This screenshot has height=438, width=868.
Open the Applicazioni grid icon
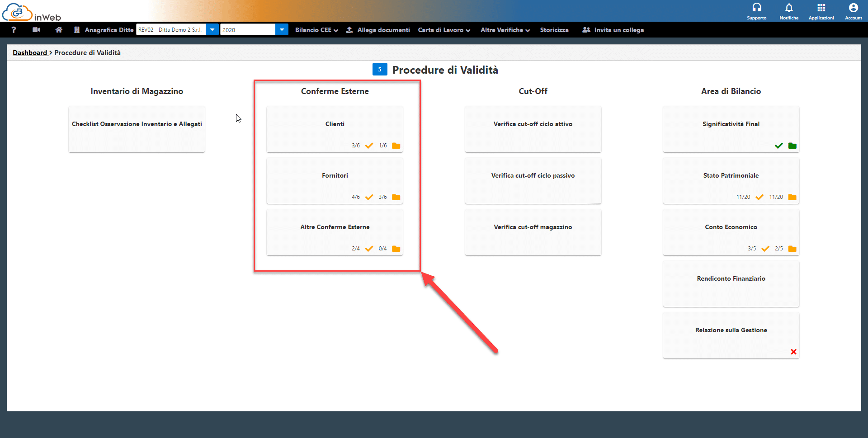(821, 11)
